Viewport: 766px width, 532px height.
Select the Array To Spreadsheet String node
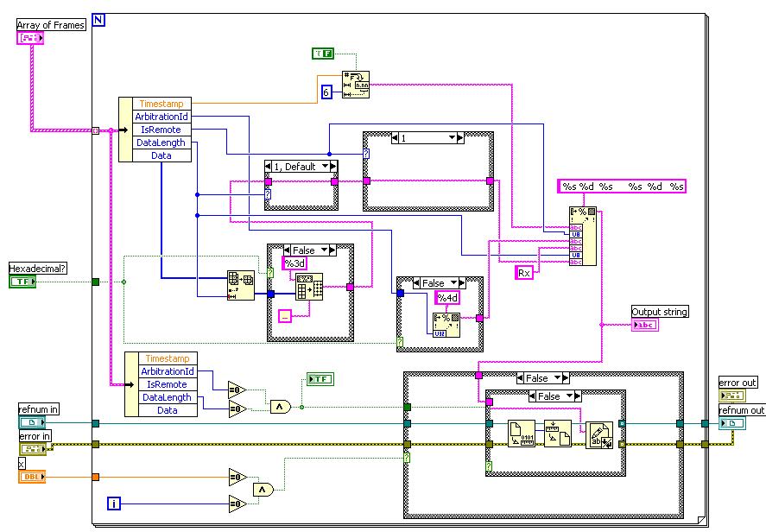(309, 286)
